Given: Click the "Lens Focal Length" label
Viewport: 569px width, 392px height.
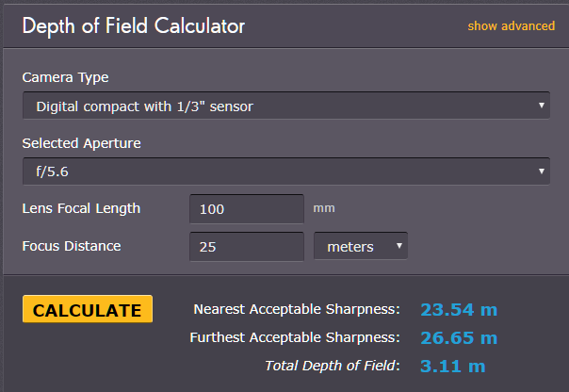Looking at the screenshot, I should (x=81, y=208).
